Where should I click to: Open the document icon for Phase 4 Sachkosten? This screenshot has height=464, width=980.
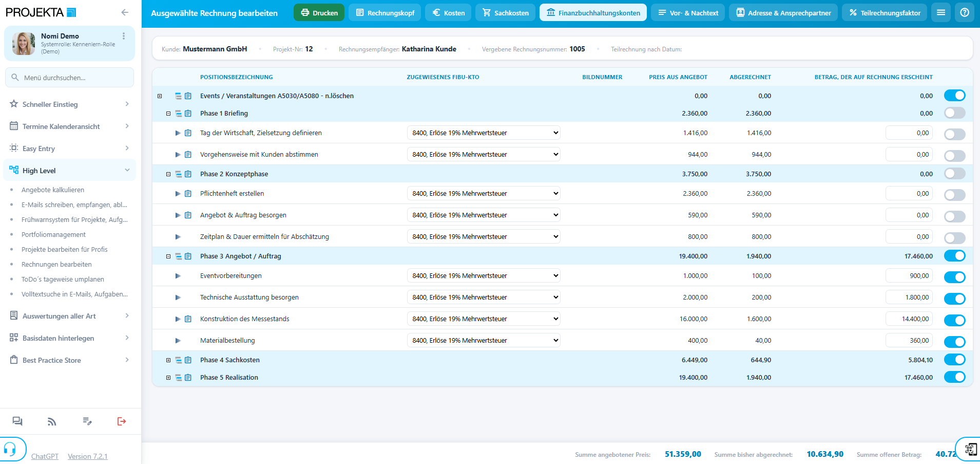click(x=188, y=360)
